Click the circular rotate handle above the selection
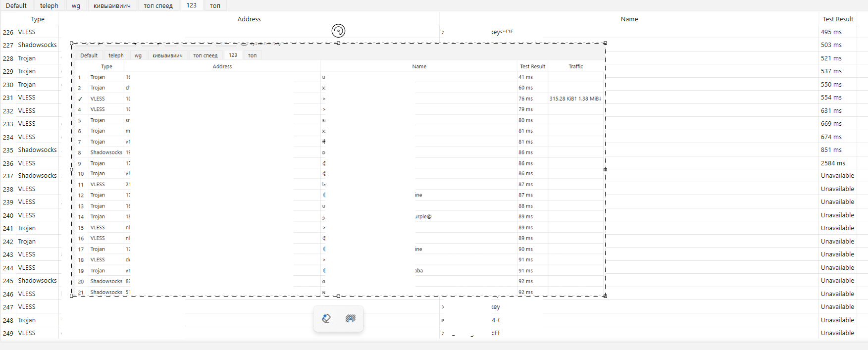 point(338,31)
